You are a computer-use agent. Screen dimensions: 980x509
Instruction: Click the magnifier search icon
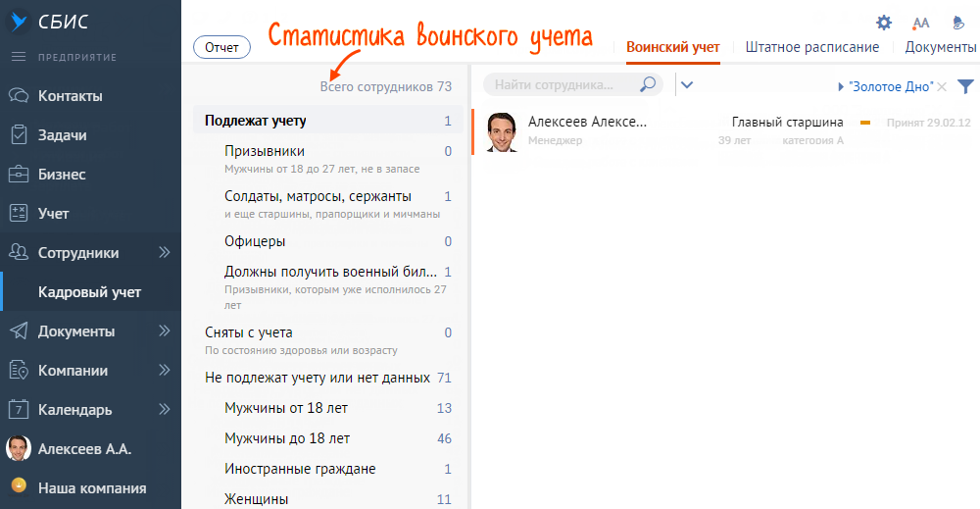pos(648,84)
